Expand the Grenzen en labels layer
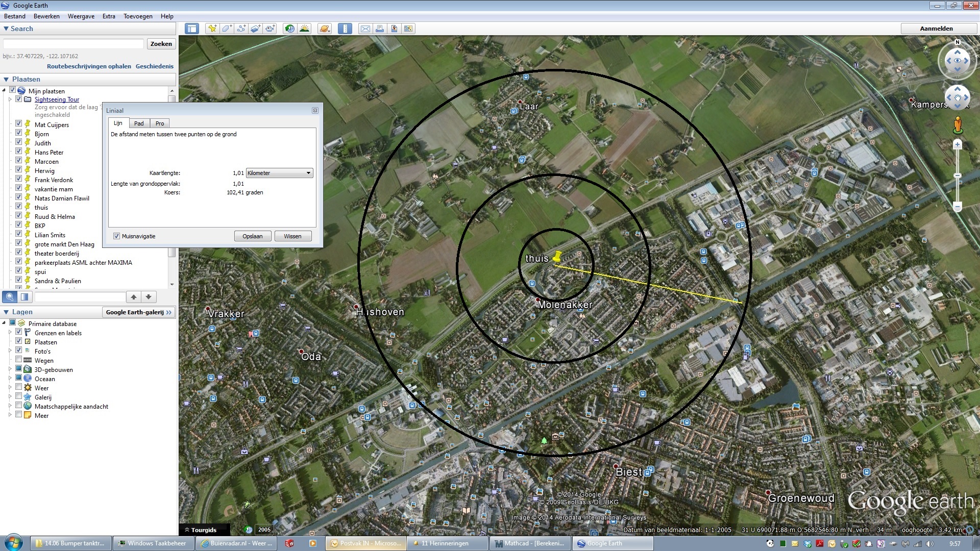Image resolution: width=980 pixels, height=551 pixels. tap(10, 333)
